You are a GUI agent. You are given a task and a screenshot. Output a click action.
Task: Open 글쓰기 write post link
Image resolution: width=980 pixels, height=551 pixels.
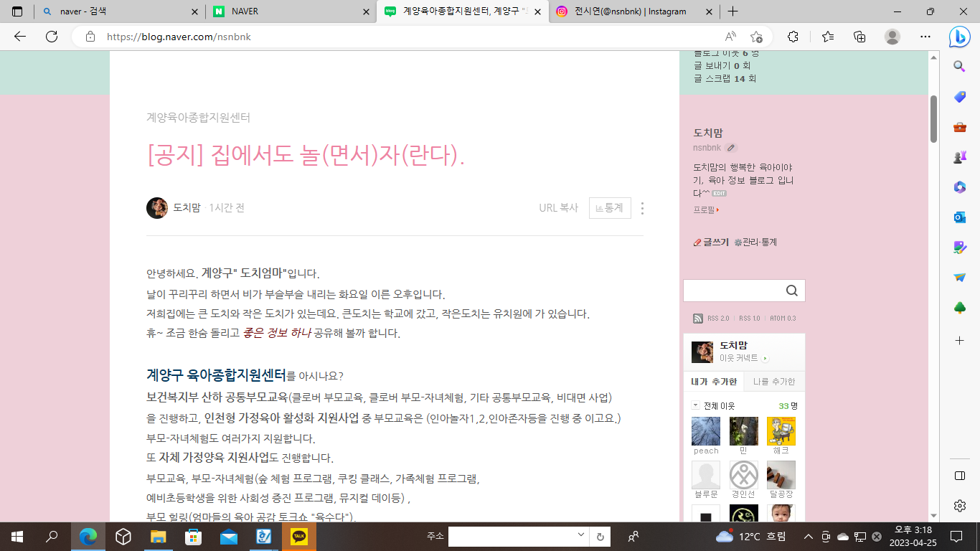711,242
